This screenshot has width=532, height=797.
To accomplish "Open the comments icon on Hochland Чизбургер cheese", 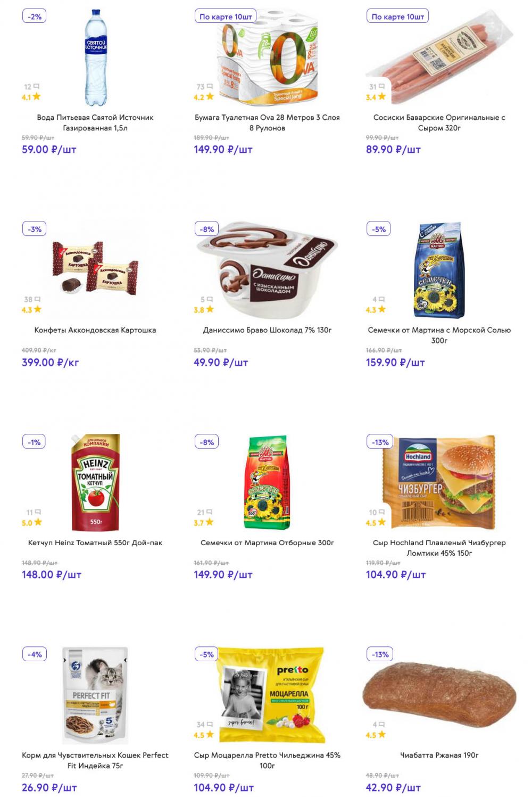I will point(381,512).
